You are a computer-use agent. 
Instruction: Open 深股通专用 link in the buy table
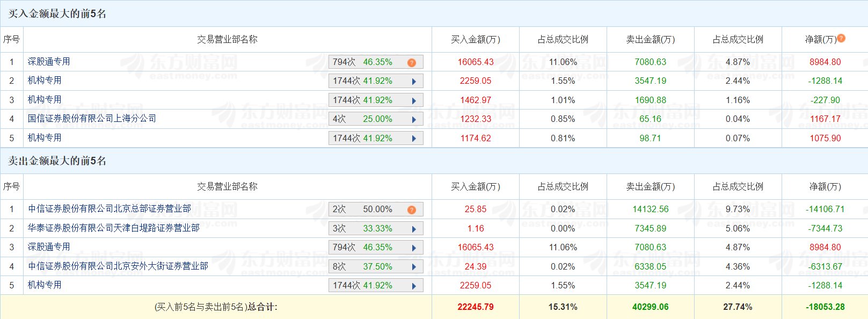coord(49,62)
